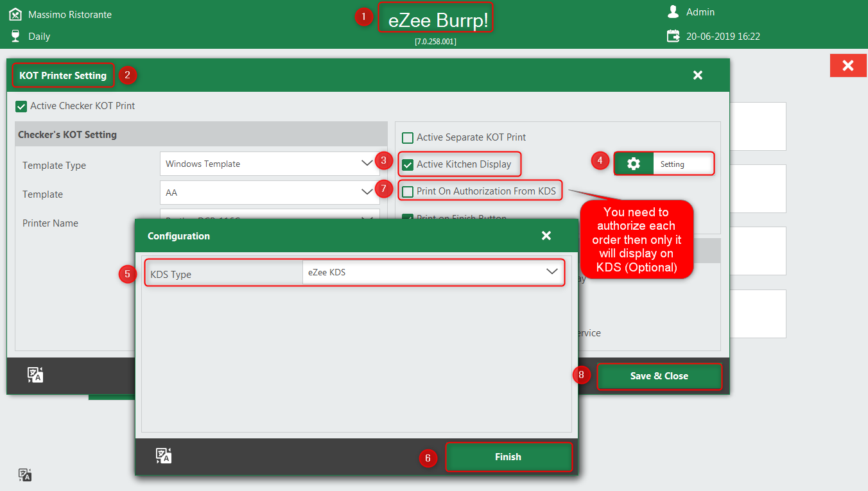Screen dimensions: 868x491
Task: Enable Active Separate KOT Print checkbox
Action: pyautogui.click(x=407, y=137)
